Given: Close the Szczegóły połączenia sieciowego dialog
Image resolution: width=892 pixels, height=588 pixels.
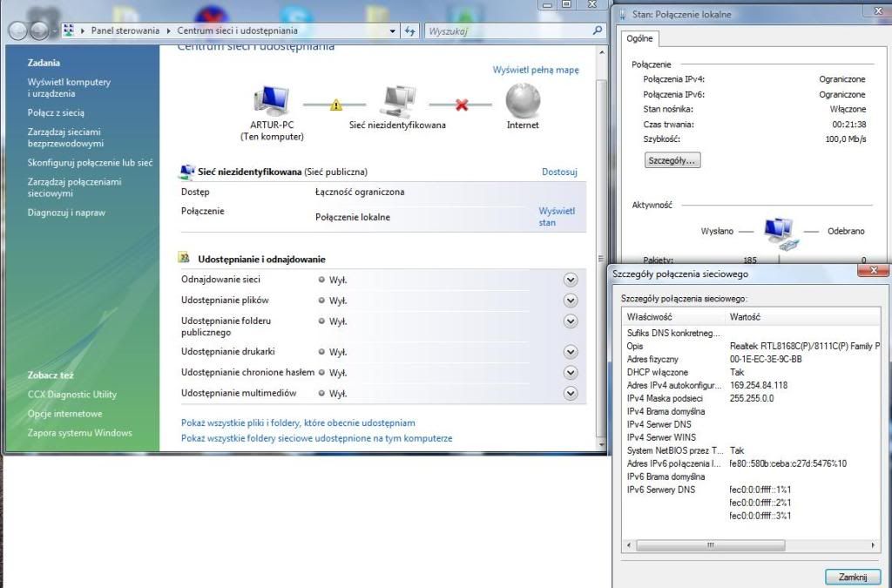Looking at the screenshot, I should (873, 271).
